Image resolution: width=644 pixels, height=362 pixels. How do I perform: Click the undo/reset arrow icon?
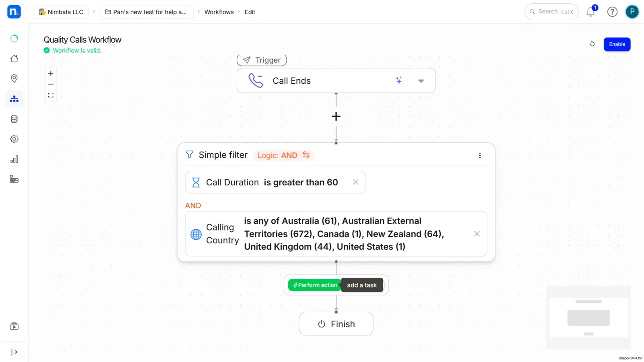592,44
